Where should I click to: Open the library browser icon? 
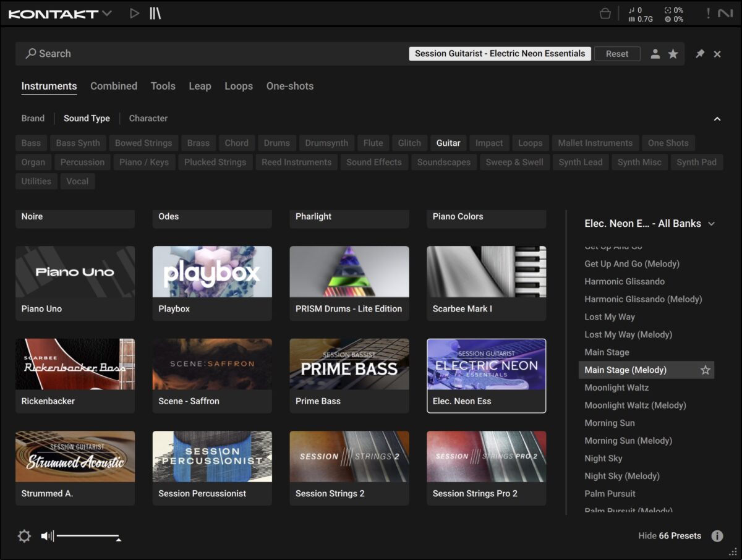155,14
